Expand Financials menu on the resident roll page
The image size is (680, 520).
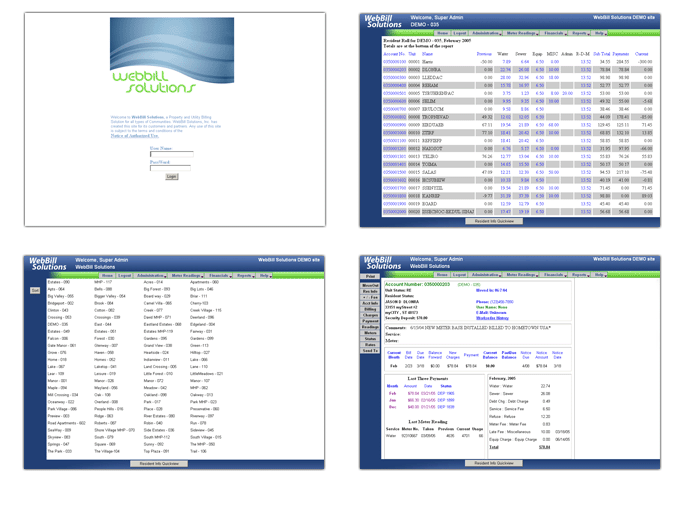point(554,33)
